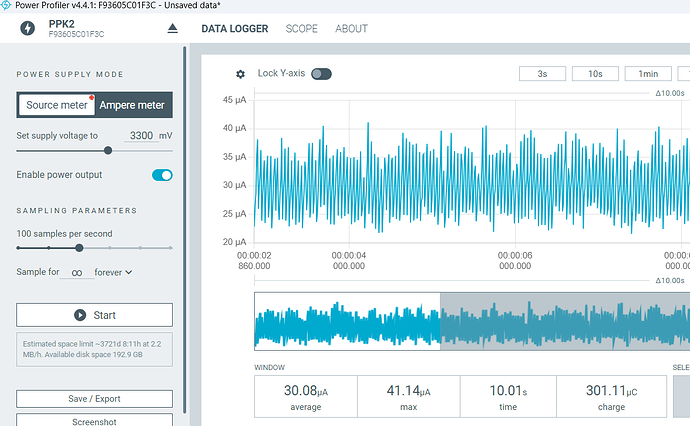This screenshot has height=426, width=690.
Task: Set time window to 10s
Action: click(595, 74)
